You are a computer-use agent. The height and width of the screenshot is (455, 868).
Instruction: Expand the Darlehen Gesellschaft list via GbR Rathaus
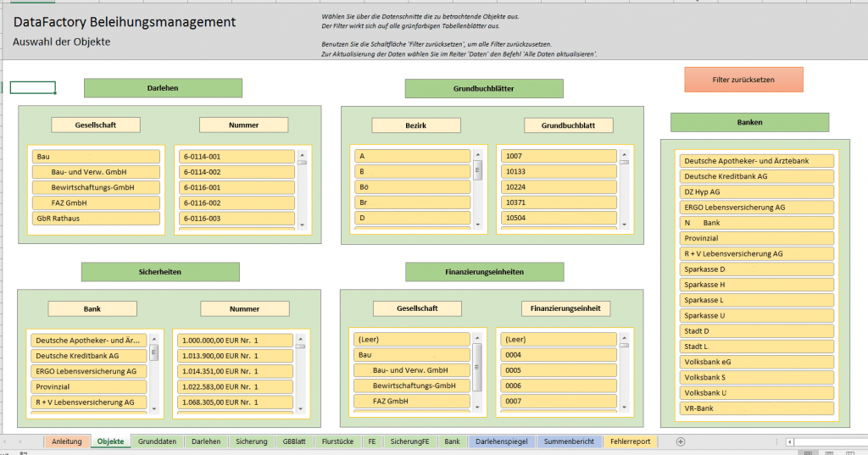tap(96, 219)
